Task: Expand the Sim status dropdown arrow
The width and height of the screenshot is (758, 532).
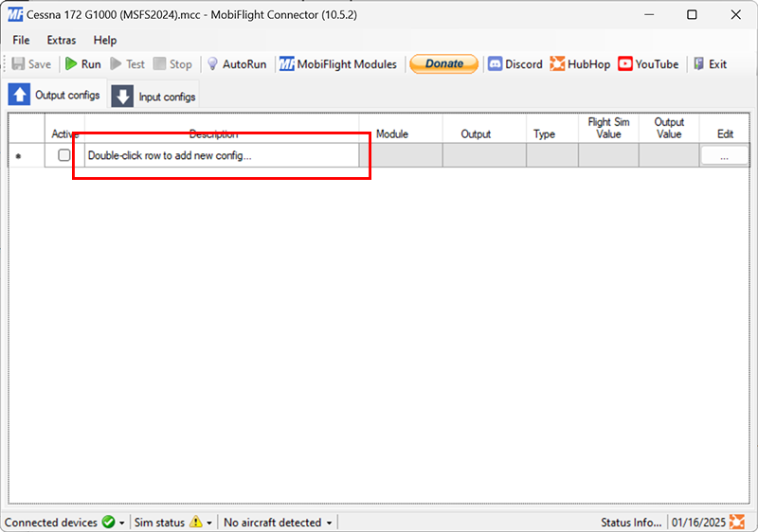Action: coord(209,523)
